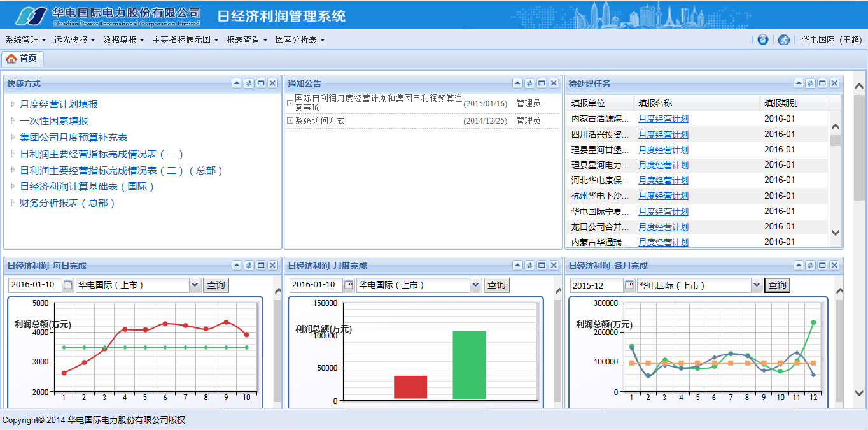Open calendar picker in 月度完成 panel
Image resolution: width=868 pixels, height=430 pixels.
(349, 285)
